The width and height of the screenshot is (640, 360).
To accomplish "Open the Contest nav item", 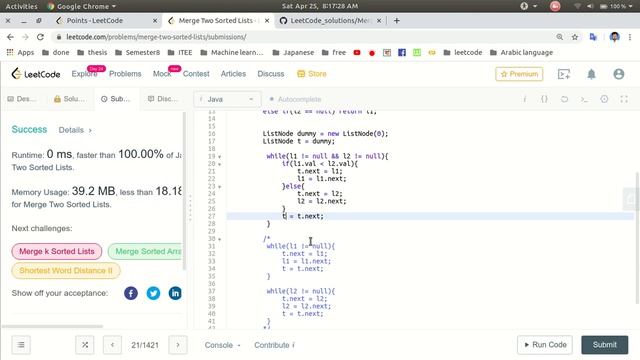I will (x=196, y=74).
